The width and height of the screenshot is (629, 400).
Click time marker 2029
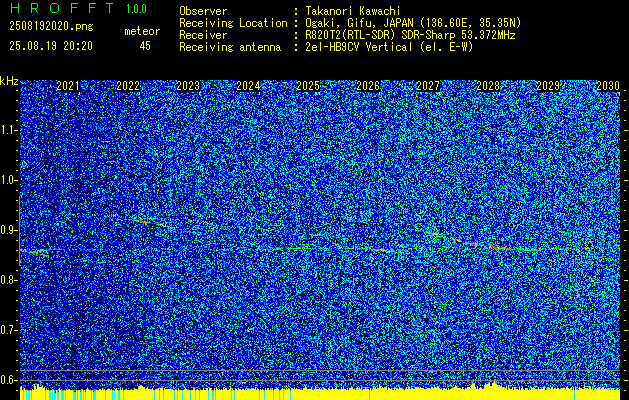click(548, 86)
